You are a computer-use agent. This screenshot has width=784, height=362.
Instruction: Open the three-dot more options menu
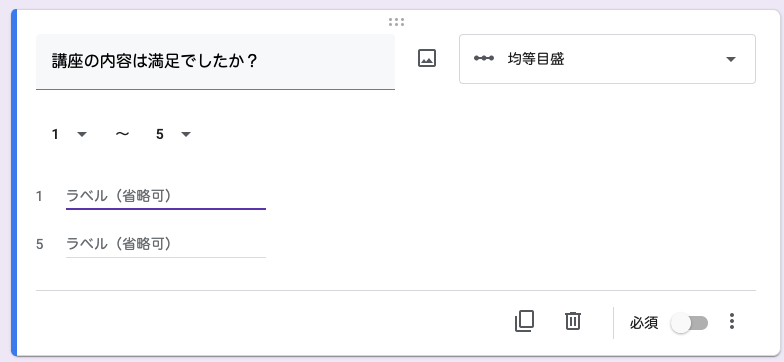(732, 321)
